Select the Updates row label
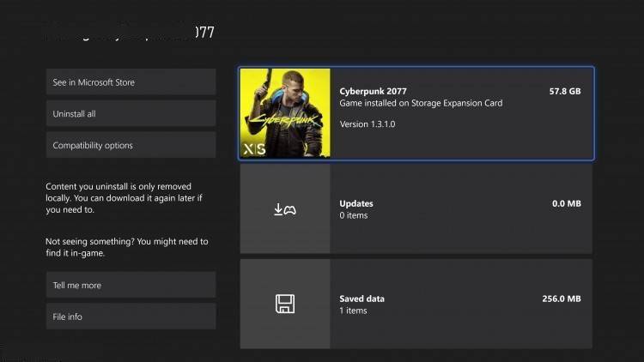The image size is (644, 362). click(356, 203)
